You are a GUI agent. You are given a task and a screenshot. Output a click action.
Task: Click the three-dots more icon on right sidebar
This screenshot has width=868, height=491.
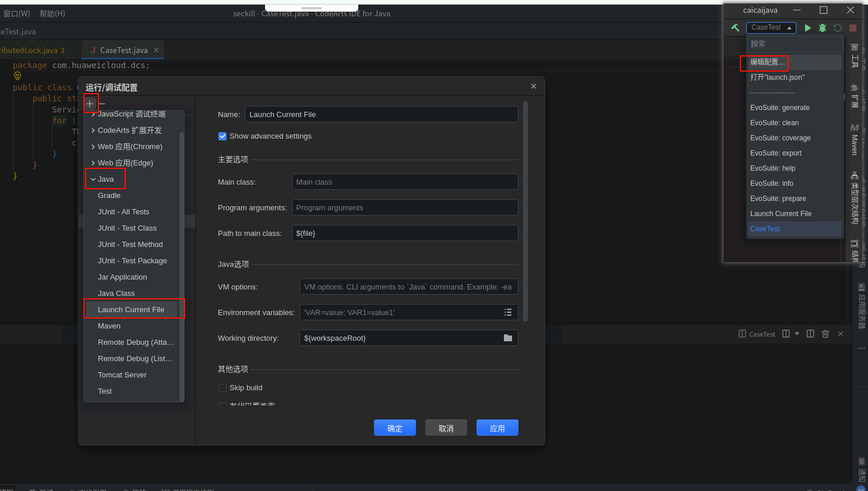(862, 348)
